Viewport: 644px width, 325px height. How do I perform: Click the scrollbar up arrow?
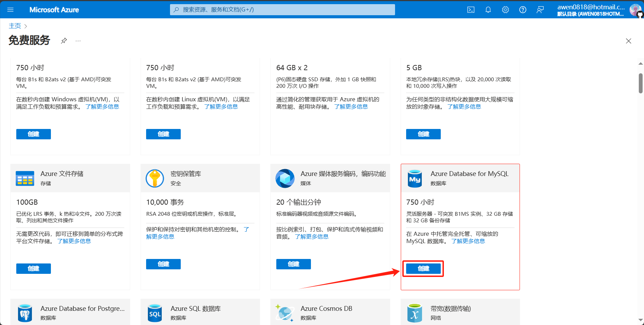641,64
